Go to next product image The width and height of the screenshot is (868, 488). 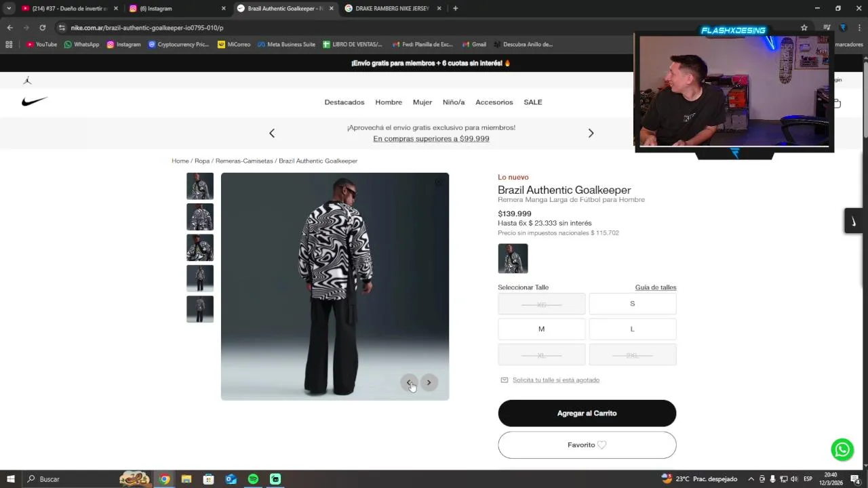click(x=429, y=382)
